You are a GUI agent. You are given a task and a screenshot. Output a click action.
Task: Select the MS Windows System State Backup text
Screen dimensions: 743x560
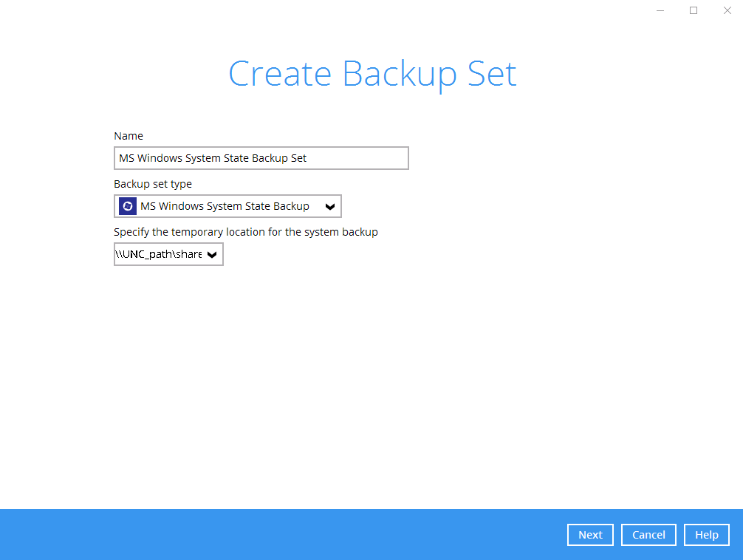coord(225,206)
